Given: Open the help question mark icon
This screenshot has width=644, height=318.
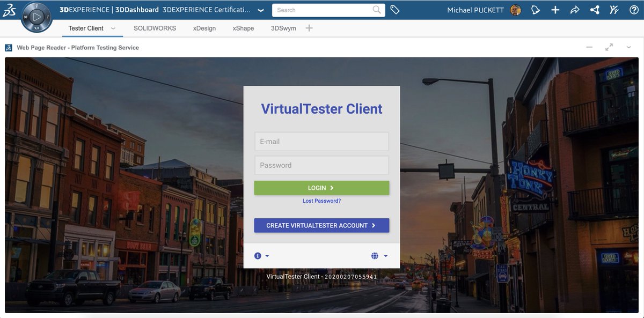Looking at the screenshot, I should pyautogui.click(x=634, y=10).
